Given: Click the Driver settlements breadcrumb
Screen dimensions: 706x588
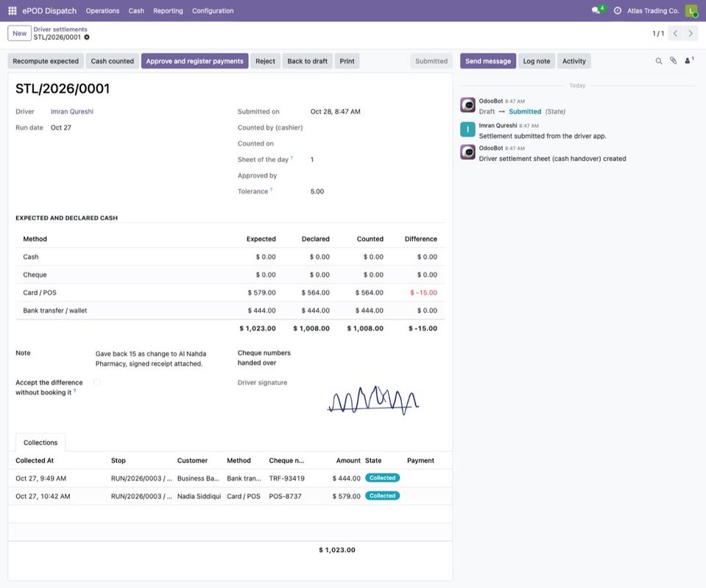Looking at the screenshot, I should pyautogui.click(x=60, y=29).
